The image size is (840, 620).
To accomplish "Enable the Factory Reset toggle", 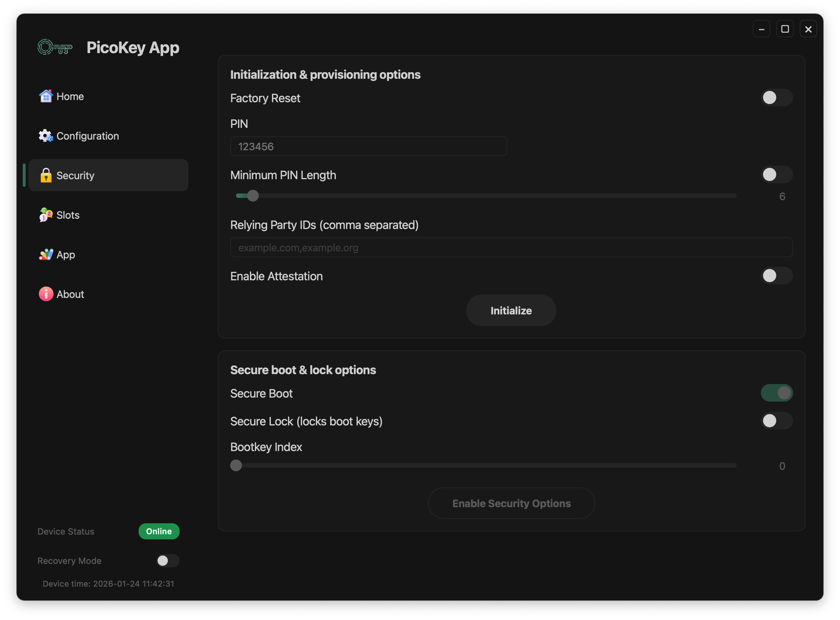I will click(x=777, y=97).
